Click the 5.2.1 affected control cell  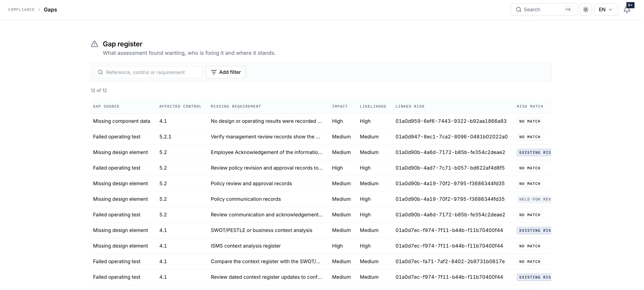tap(165, 137)
